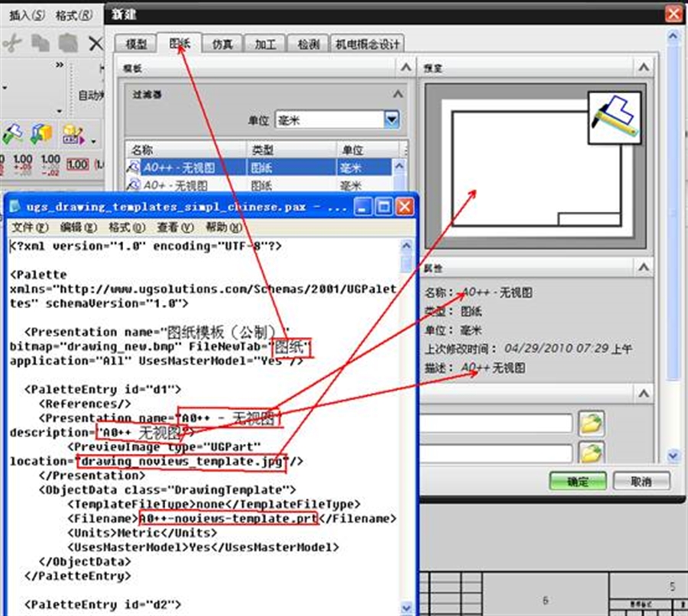Open the Notepad 格式(O) menu

pyautogui.click(x=127, y=227)
